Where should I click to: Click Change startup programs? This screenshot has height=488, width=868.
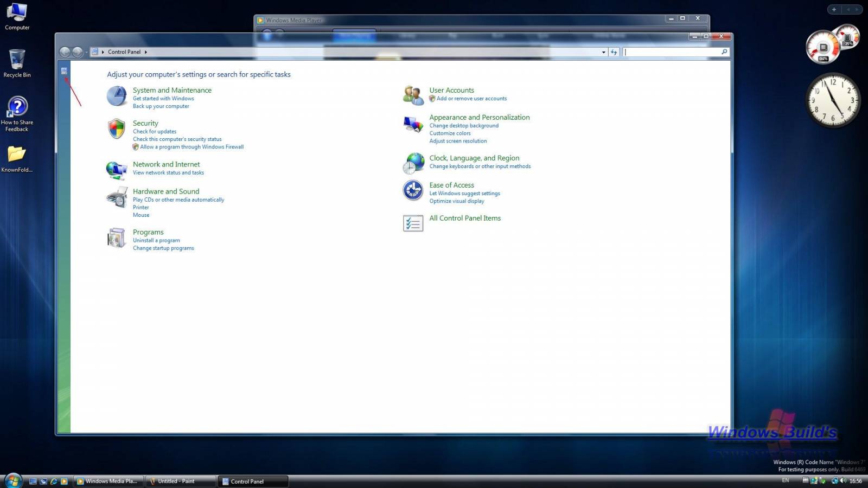(163, 248)
